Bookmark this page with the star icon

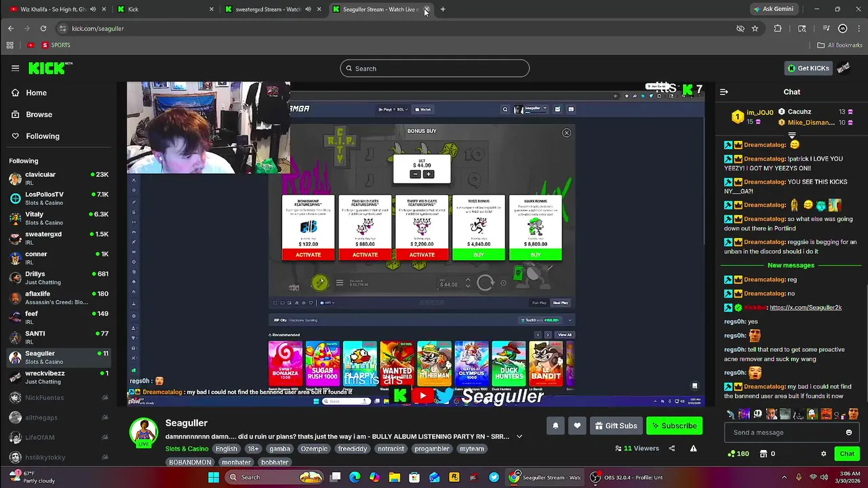[x=755, y=28]
